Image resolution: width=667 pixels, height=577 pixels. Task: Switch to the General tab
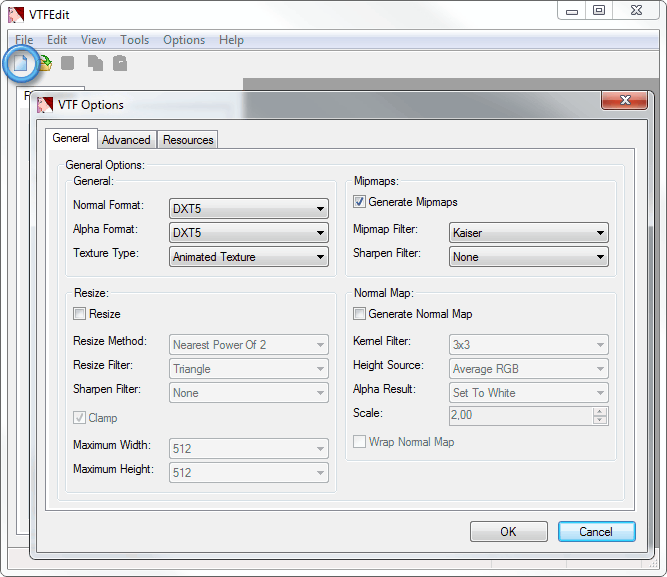pos(71,138)
